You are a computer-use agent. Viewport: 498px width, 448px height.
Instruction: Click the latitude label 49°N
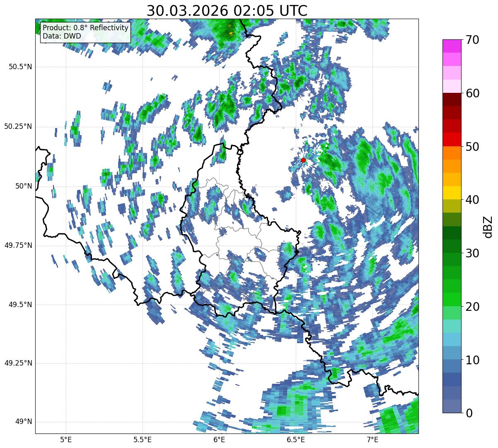coord(24,422)
